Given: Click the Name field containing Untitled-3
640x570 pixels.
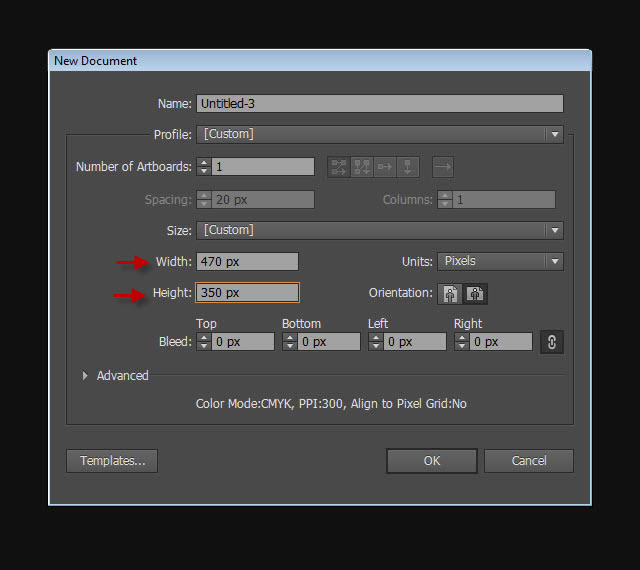Looking at the screenshot, I should point(380,104).
